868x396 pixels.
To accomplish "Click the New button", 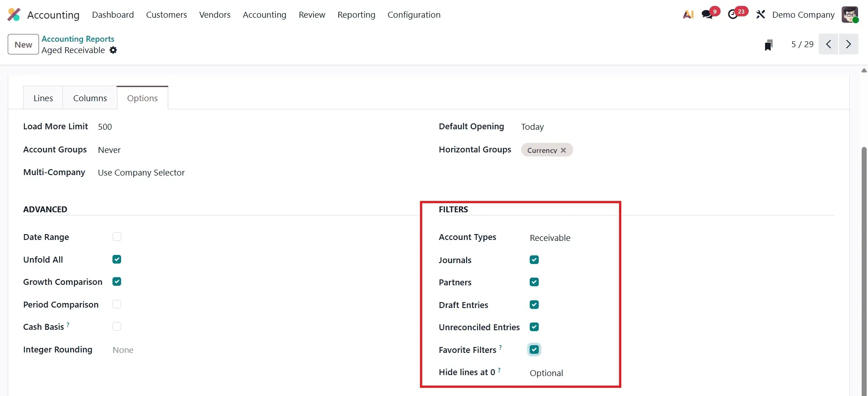I will click(x=23, y=44).
